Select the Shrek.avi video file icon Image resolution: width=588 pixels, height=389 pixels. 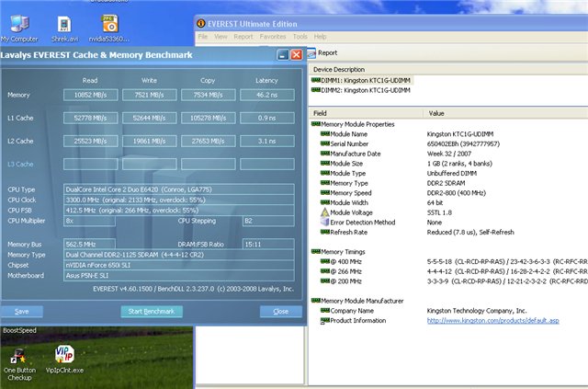click(x=64, y=25)
